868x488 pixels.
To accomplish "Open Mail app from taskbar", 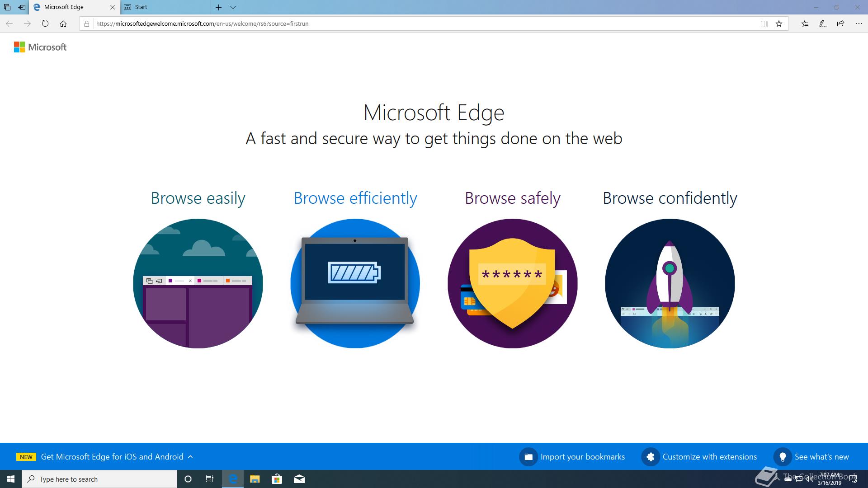I will tap(299, 479).
